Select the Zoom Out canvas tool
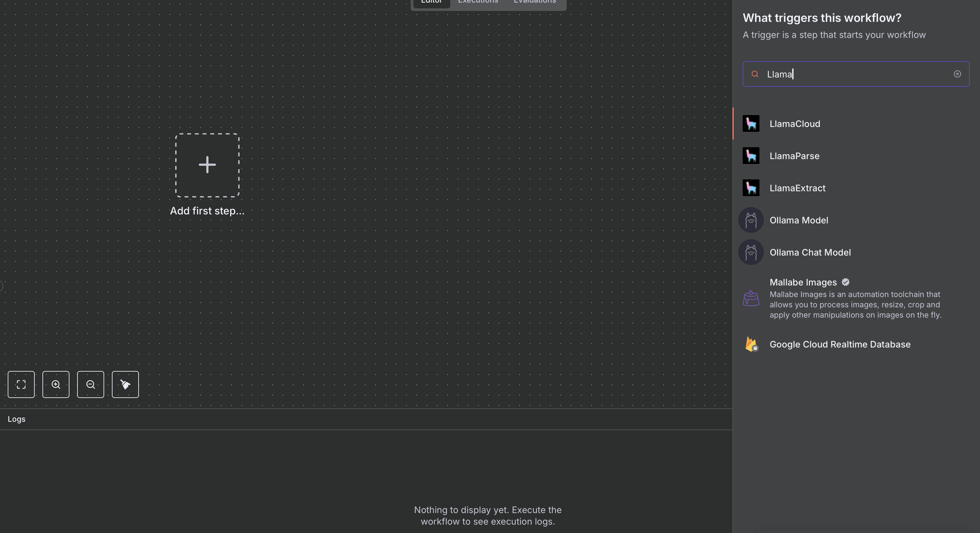The height and width of the screenshot is (533, 980). click(x=90, y=384)
